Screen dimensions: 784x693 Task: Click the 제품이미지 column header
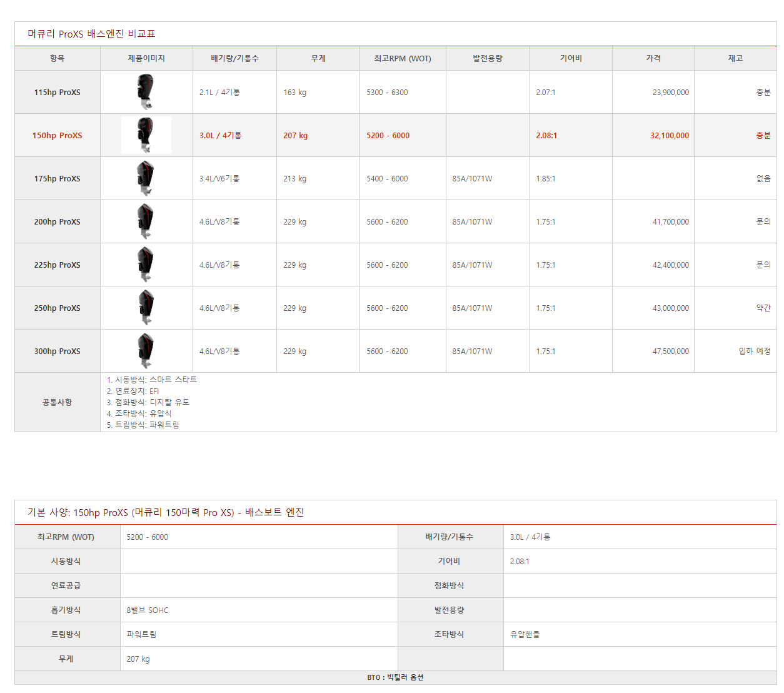pos(146,58)
